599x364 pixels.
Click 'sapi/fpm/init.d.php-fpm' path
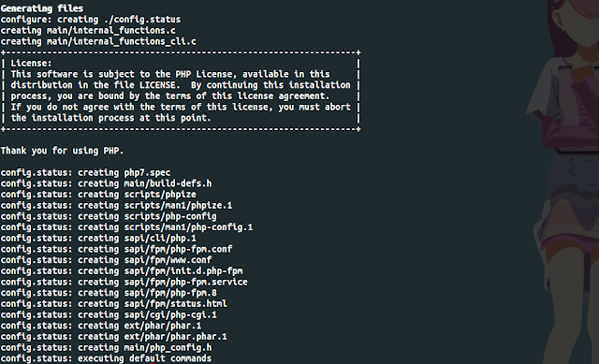[x=183, y=271]
